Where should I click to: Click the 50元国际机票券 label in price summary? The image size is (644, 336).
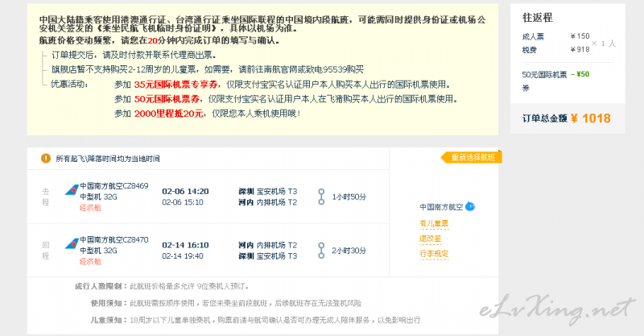pyautogui.click(x=544, y=81)
